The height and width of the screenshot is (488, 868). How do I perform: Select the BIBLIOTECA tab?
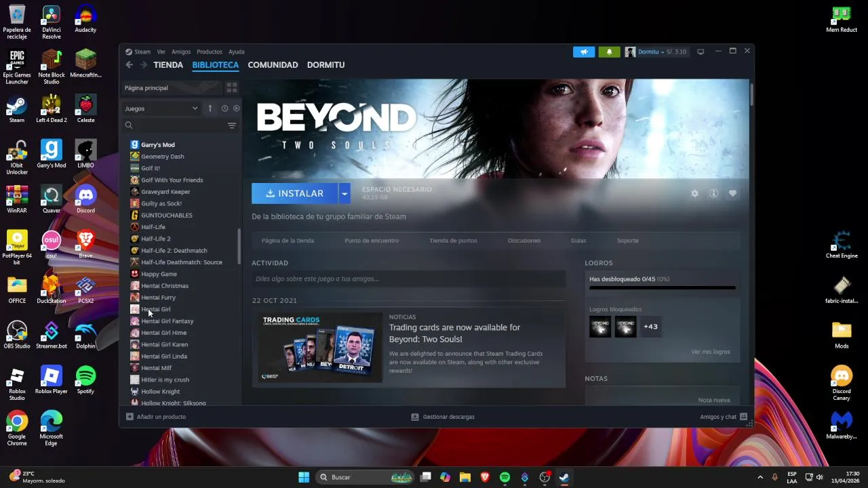click(x=215, y=65)
